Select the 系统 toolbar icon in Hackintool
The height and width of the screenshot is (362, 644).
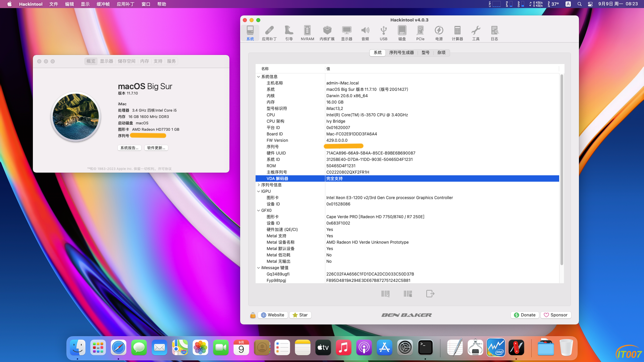click(x=250, y=33)
